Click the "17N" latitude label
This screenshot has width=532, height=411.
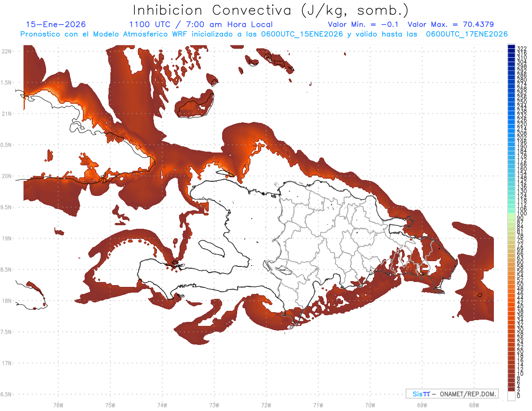7,363
